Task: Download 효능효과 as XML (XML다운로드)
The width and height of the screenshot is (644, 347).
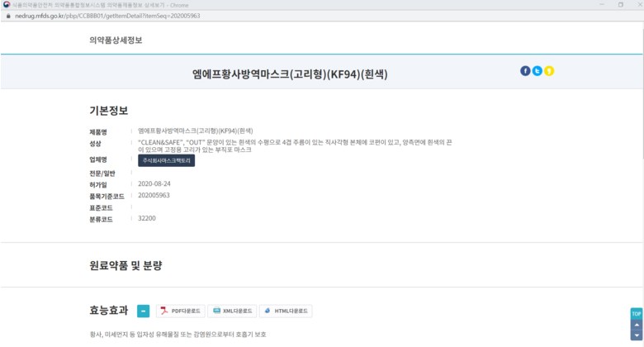Action: (x=231, y=311)
